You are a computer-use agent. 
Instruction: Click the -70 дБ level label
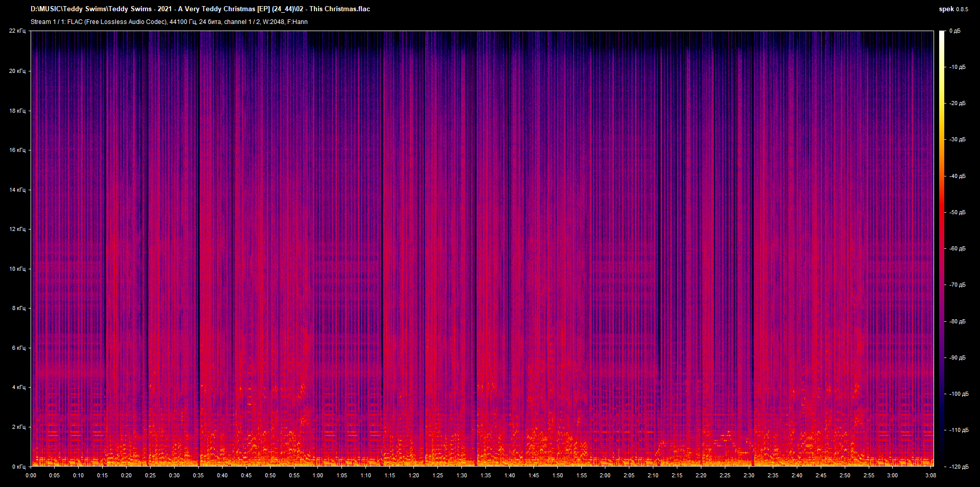coord(957,285)
